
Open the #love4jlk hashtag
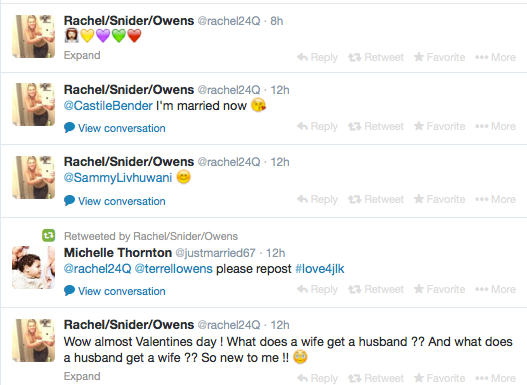coord(320,269)
